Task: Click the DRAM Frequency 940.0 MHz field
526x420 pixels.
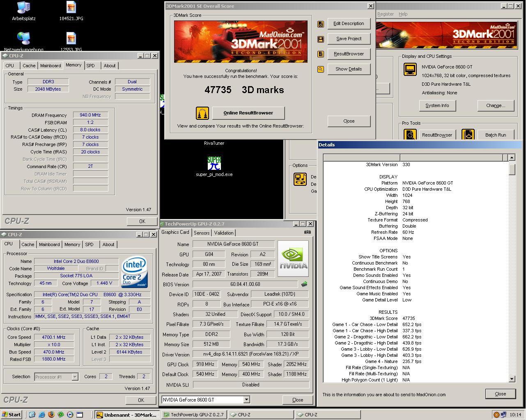Action: [90, 115]
